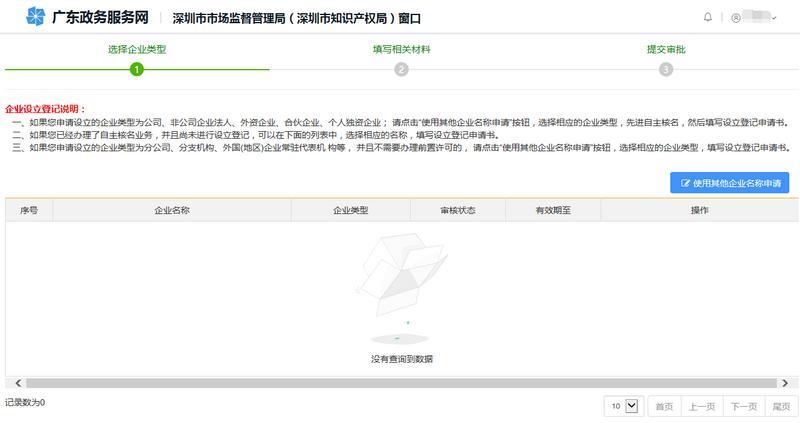
Task: Click the 企业名称 column header
Action: 172,211
